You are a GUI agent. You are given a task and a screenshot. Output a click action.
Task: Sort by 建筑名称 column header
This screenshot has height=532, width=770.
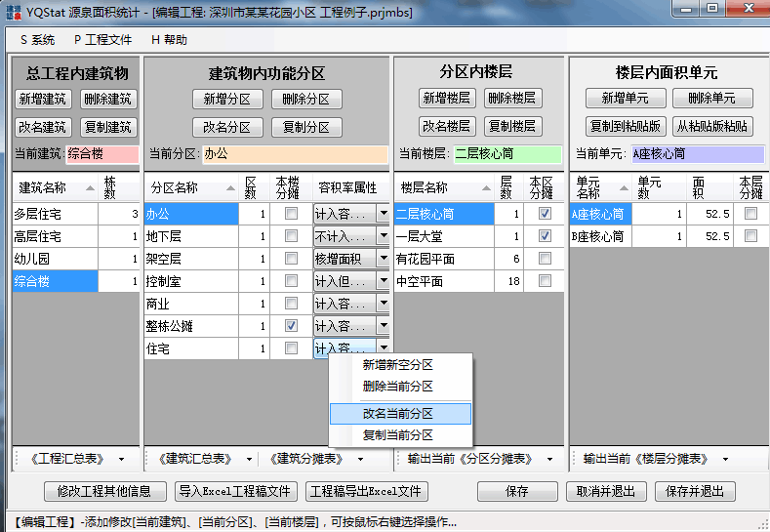[56, 187]
